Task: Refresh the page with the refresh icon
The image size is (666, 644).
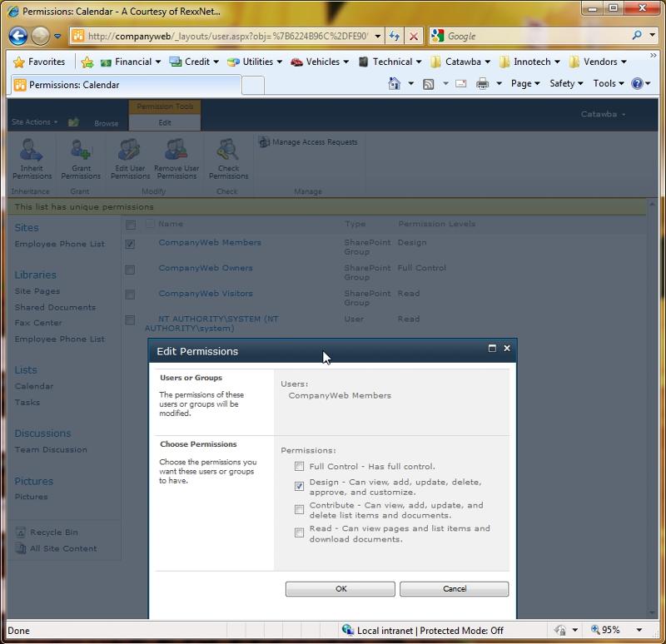Action: 394,36
